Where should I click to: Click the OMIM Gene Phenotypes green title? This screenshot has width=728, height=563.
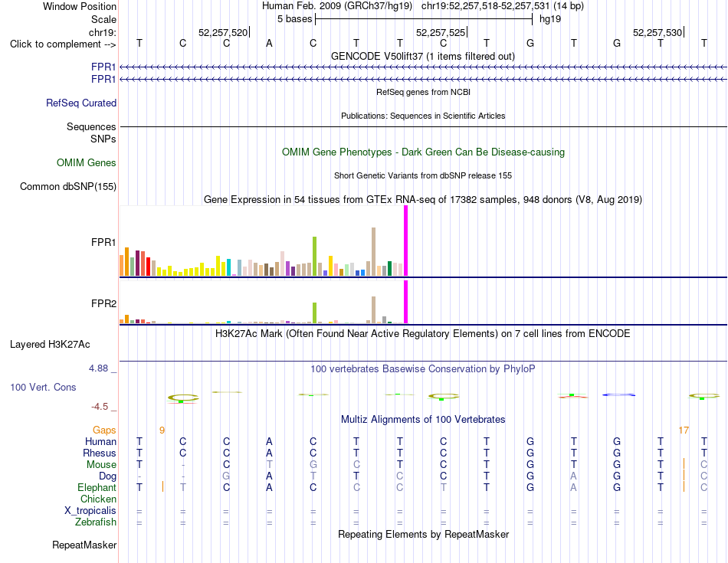tap(423, 152)
